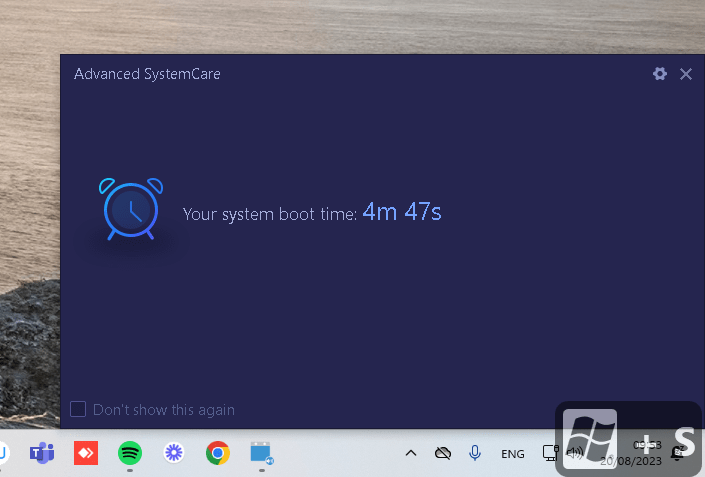Click the "Advanced SystemCare" window title
The height and width of the screenshot is (477, 705).
(147, 74)
